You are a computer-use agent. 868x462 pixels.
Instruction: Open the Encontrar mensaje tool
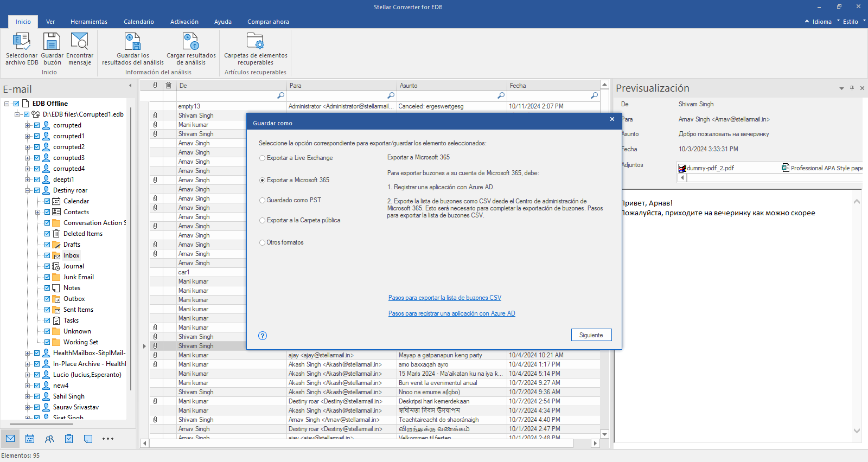tap(80, 48)
